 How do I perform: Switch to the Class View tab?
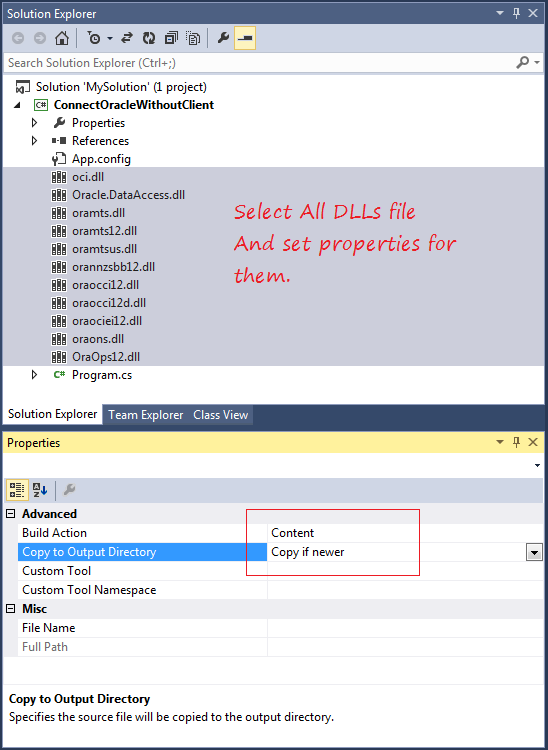coord(220,415)
